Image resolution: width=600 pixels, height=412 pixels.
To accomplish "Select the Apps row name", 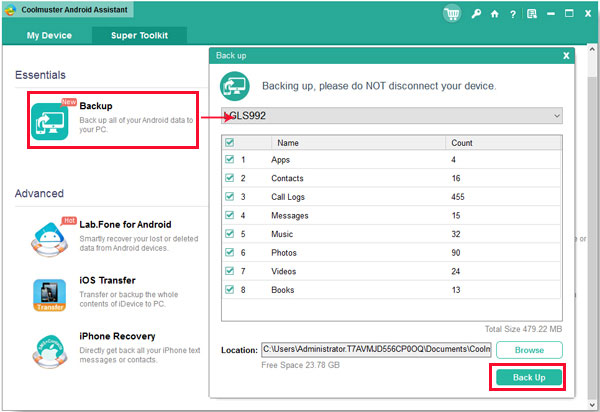I will click(280, 160).
